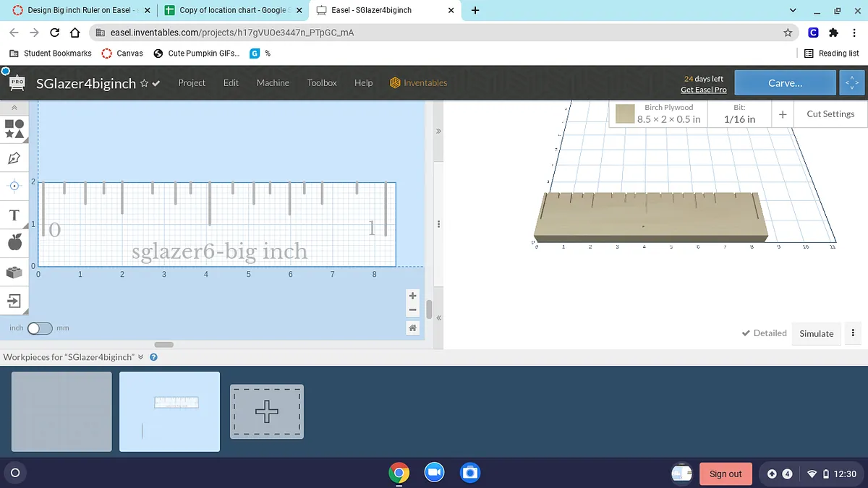Expand the Workpieces dropdown arrow

coord(141,357)
